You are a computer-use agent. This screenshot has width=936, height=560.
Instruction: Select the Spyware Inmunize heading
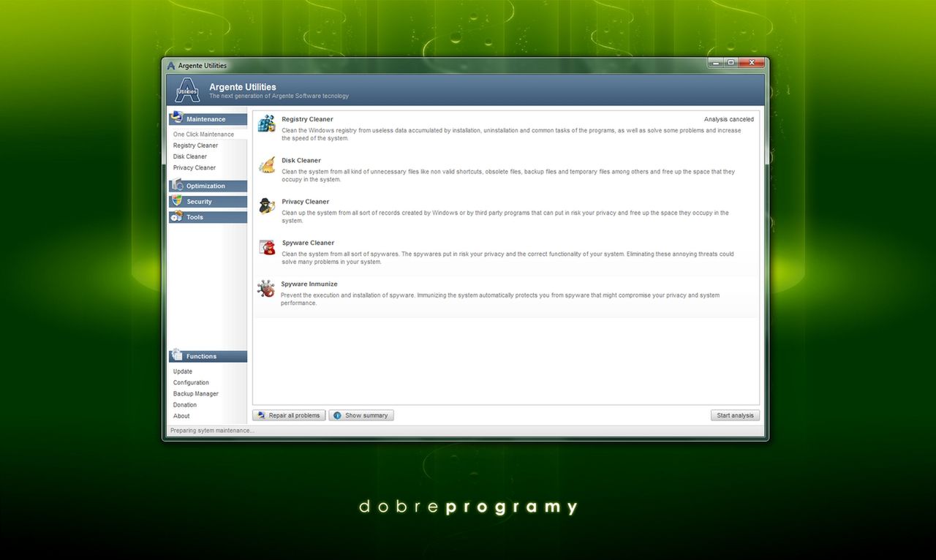(309, 284)
